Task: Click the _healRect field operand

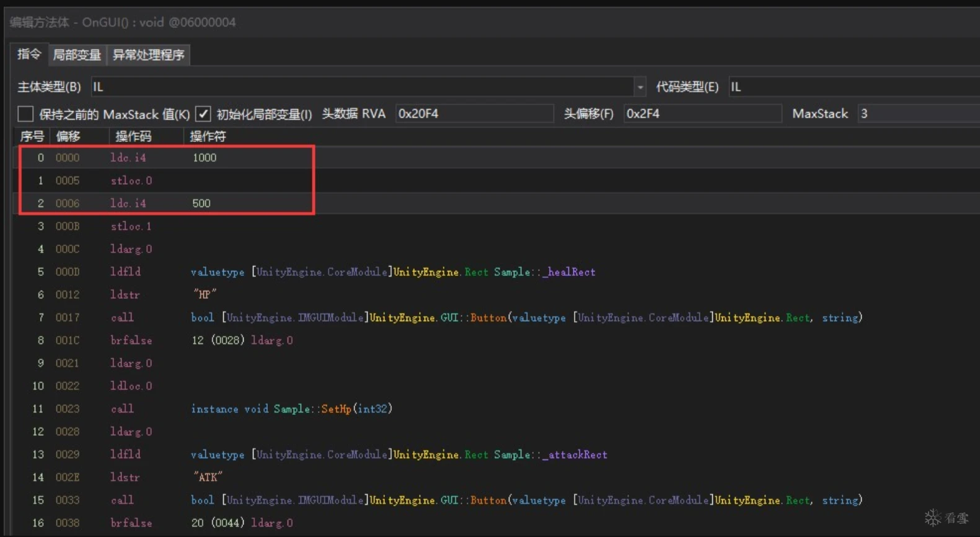Action: tap(568, 272)
